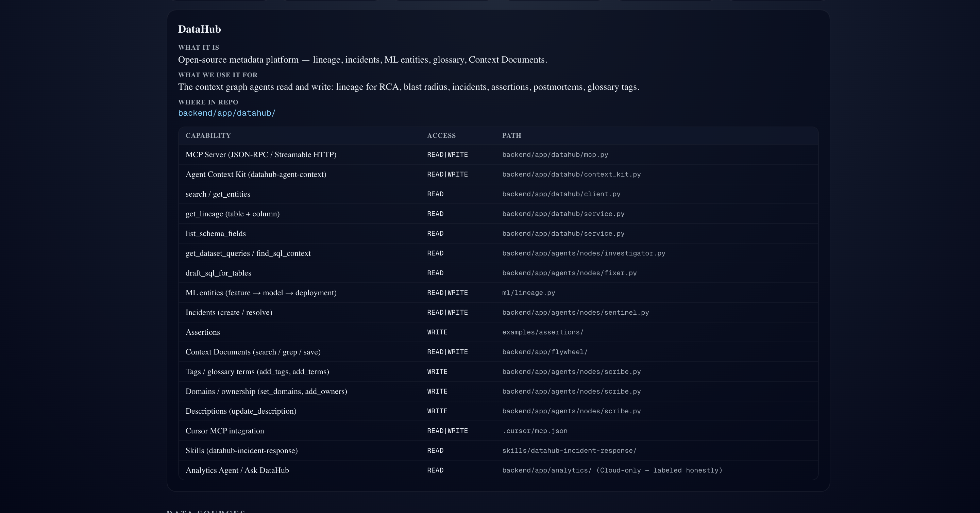Viewport: 980px width, 513px height.
Task: Click READ|WRITE access in Incidents row
Action: [x=447, y=312]
